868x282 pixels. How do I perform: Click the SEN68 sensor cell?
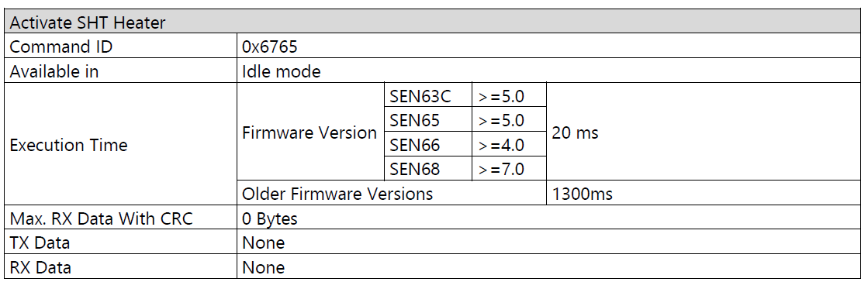coord(428,168)
